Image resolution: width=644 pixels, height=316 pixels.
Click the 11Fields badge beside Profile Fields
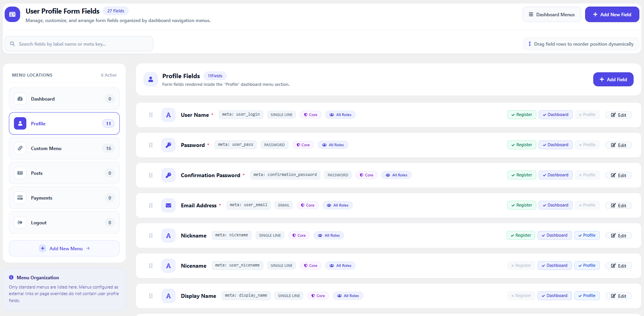click(x=215, y=76)
